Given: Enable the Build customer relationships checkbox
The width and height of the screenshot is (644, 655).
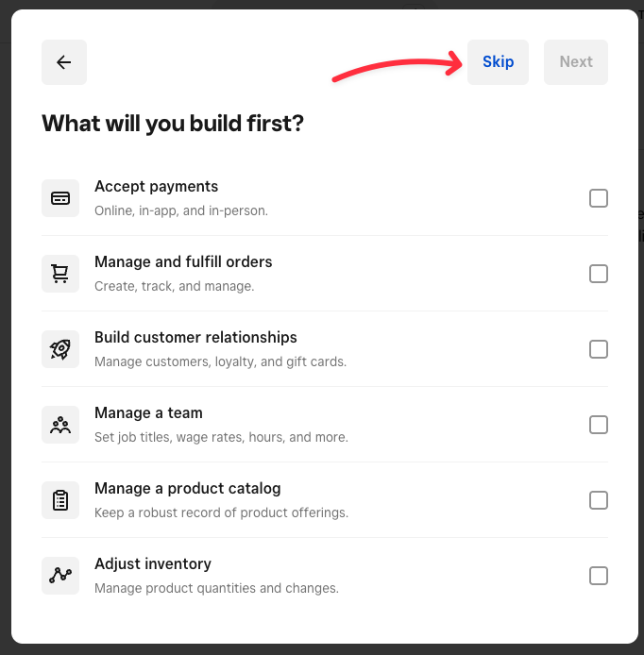Looking at the screenshot, I should (x=599, y=349).
